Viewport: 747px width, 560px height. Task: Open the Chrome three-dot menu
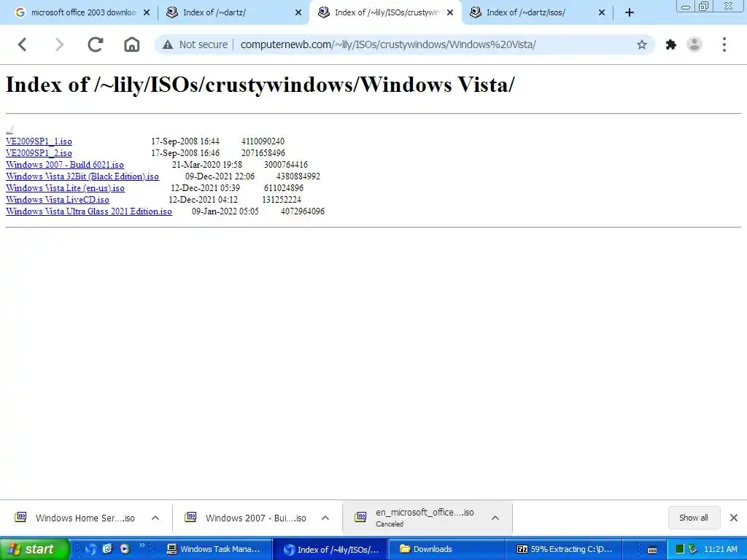click(724, 44)
